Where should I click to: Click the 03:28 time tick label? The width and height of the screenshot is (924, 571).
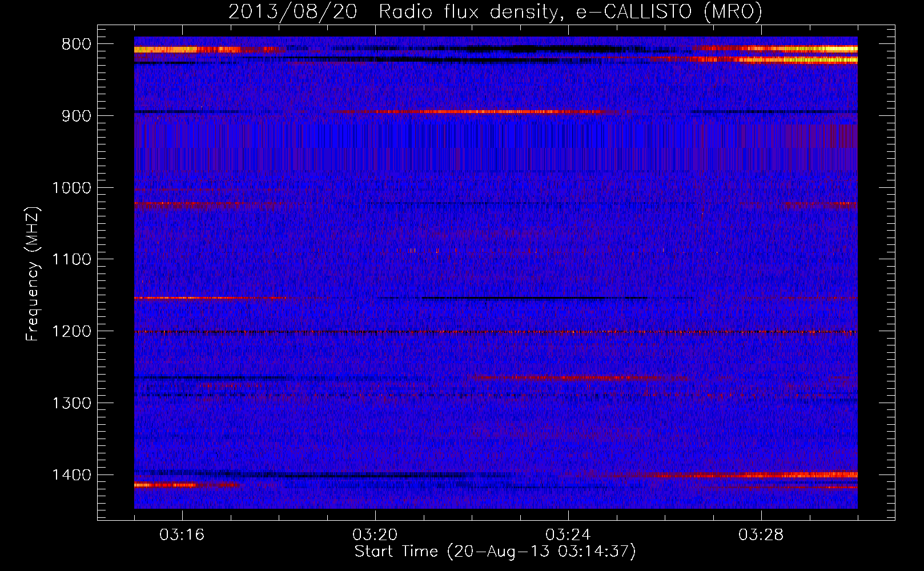[x=761, y=535]
